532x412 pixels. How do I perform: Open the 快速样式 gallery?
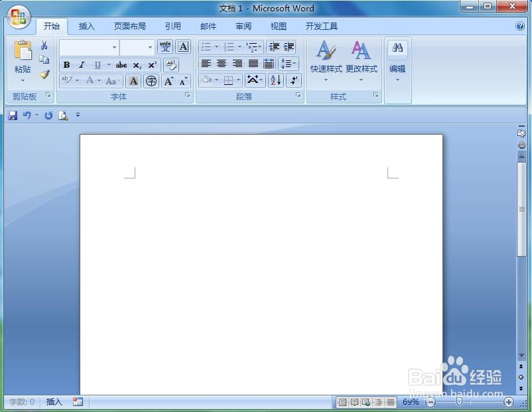click(x=326, y=61)
